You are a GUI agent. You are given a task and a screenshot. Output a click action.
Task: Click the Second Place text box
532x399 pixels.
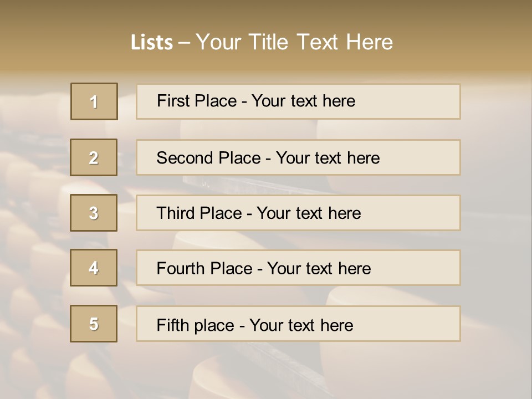[x=298, y=157]
